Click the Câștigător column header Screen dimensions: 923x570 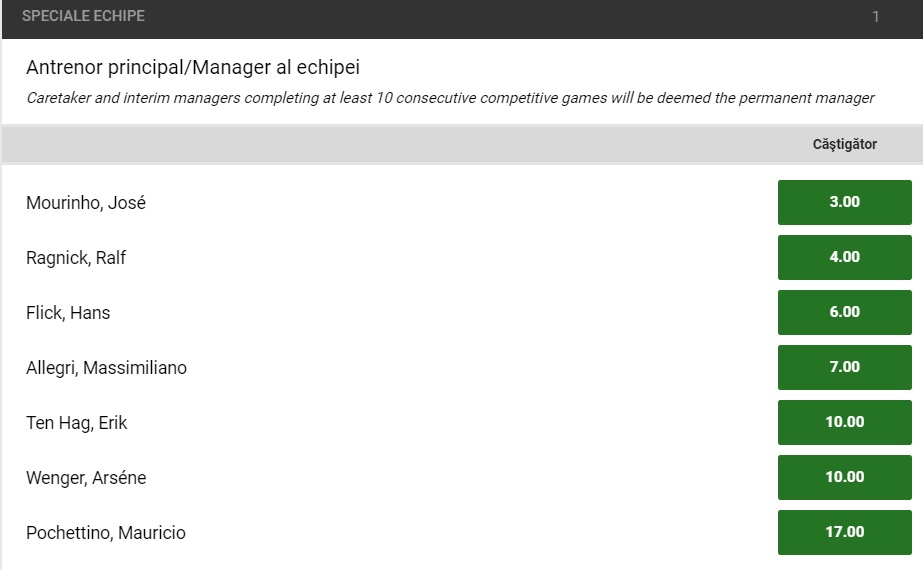tap(844, 144)
